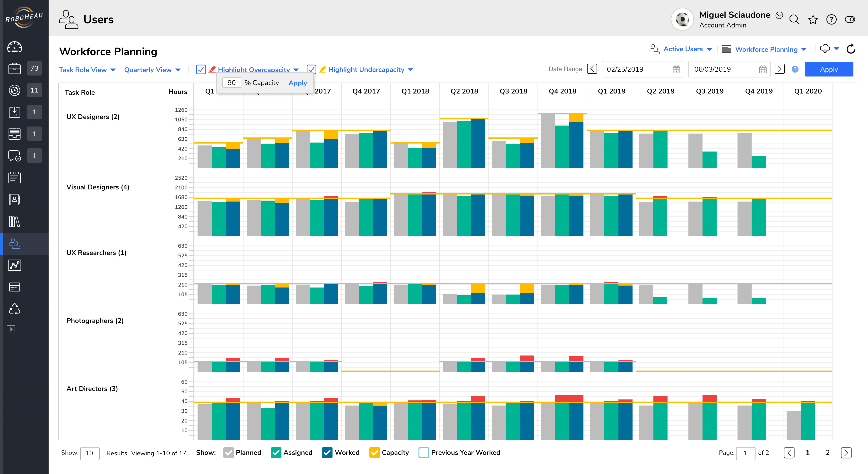868x474 pixels.
Task: Click the cloud download export icon
Action: (x=825, y=49)
